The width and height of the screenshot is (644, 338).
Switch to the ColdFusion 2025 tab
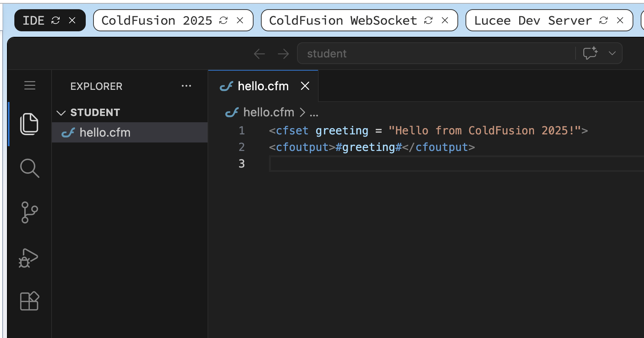157,21
